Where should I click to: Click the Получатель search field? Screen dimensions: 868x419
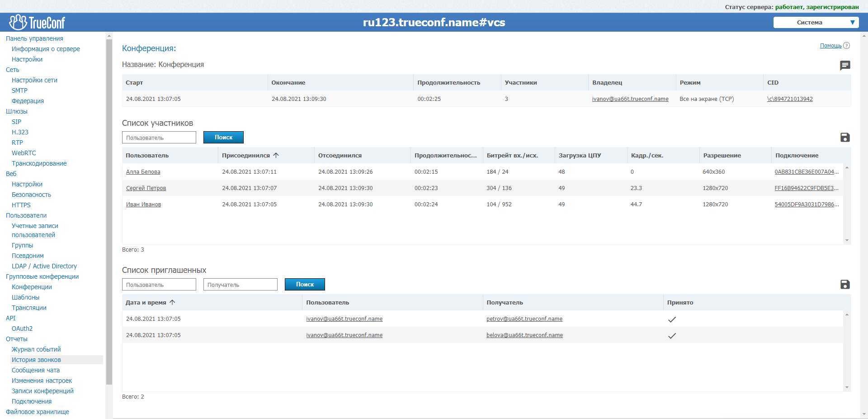240,285
